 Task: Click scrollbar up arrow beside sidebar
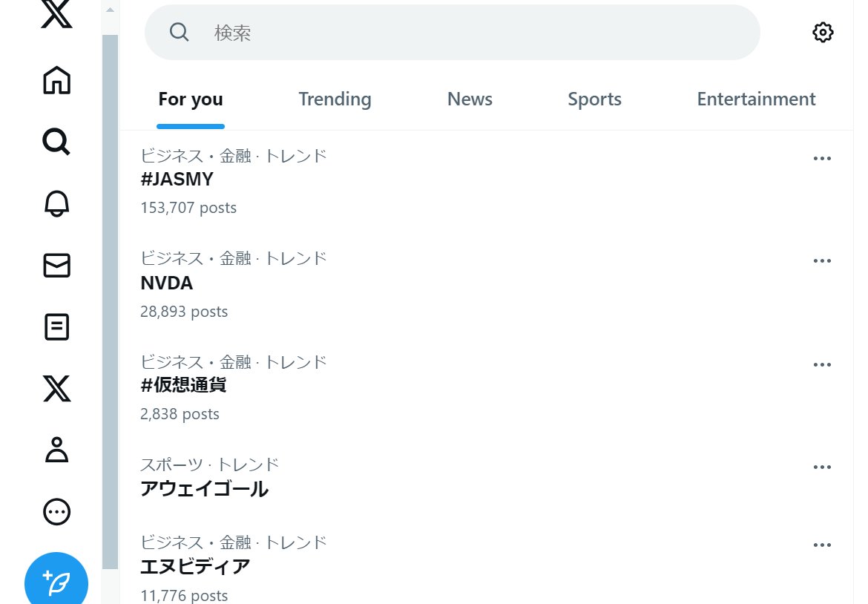110,10
